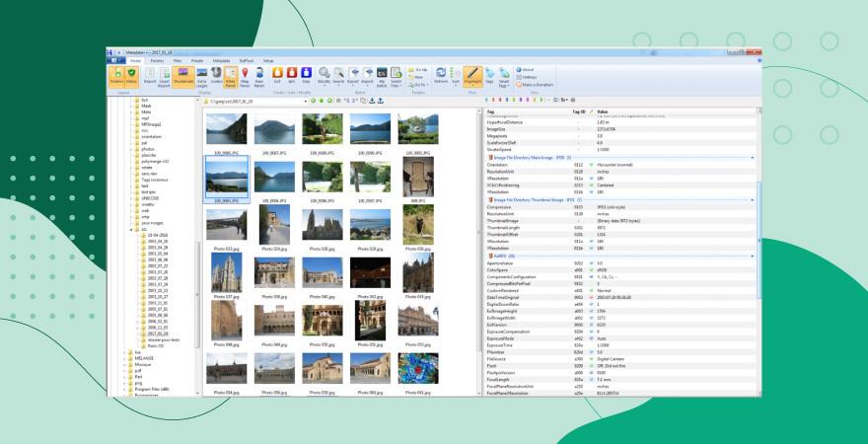868x444 pixels.
Task: Open the Hotkeys entry
Action: tap(527, 77)
